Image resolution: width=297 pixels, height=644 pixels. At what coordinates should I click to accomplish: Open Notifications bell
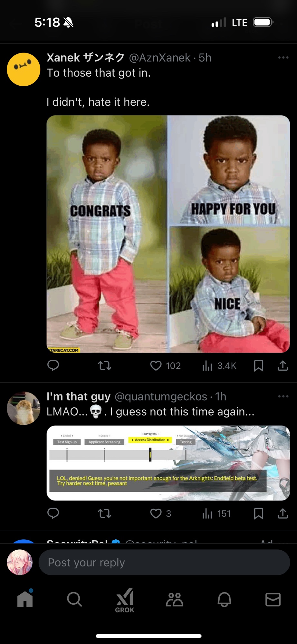pyautogui.click(x=224, y=599)
